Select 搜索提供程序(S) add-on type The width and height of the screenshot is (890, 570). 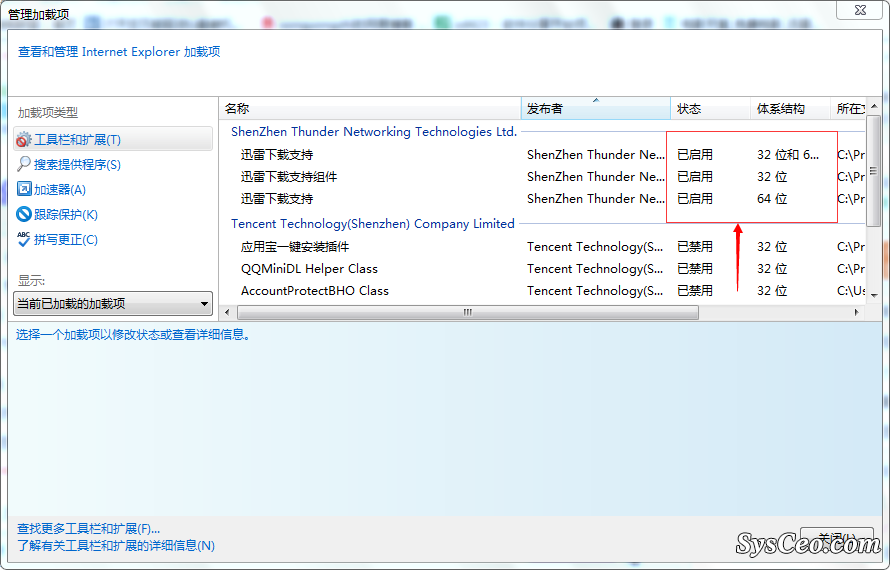click(77, 165)
